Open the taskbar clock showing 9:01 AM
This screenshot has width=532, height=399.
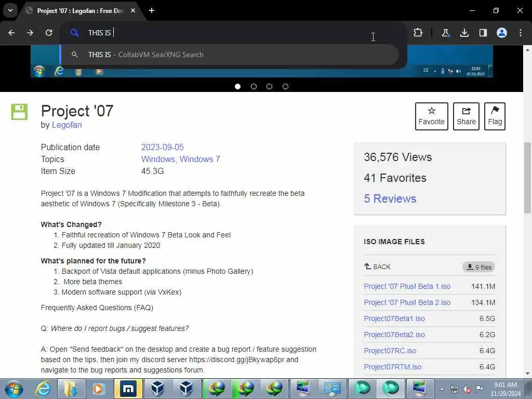(505, 389)
